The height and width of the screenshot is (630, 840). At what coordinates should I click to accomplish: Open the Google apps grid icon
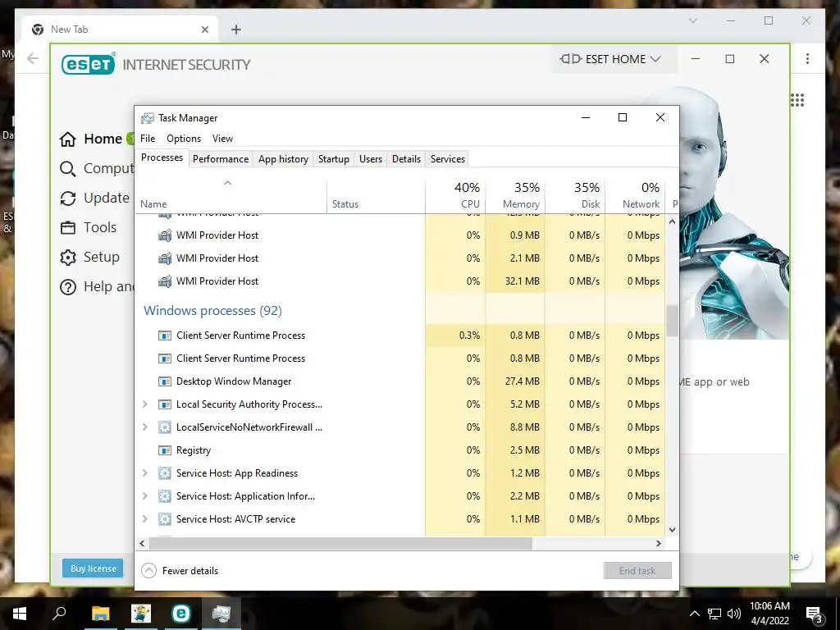(x=797, y=100)
